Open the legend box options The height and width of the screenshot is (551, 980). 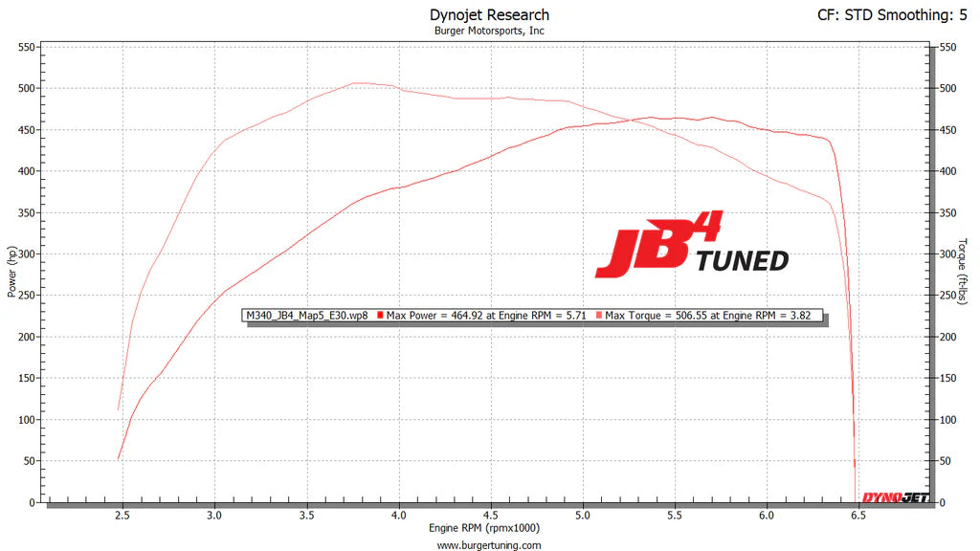point(536,314)
